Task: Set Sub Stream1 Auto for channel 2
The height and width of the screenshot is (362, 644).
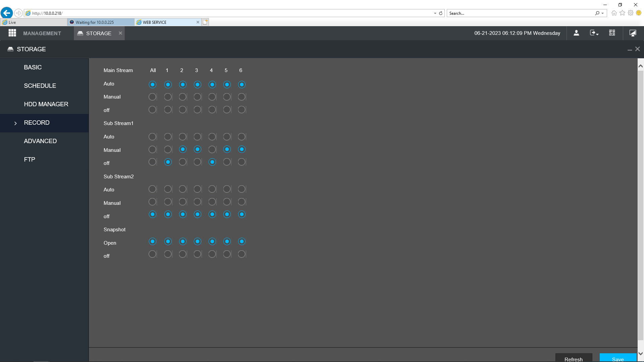Action: [x=183, y=137]
